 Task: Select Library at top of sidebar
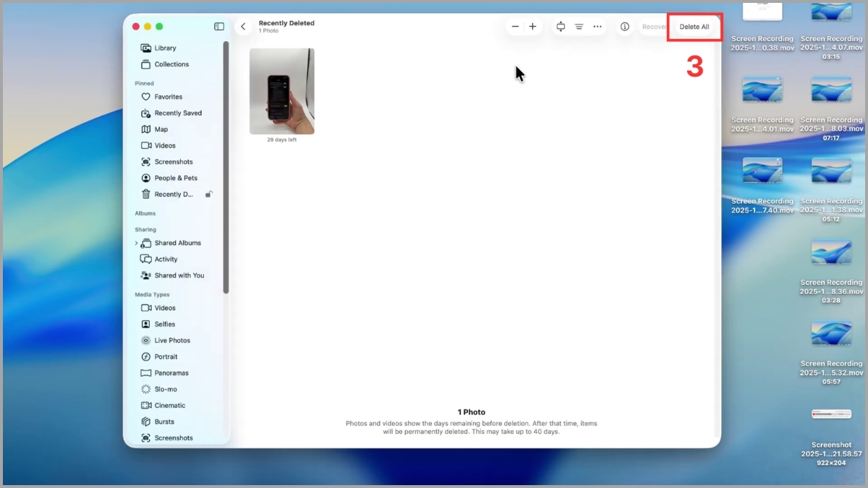165,48
